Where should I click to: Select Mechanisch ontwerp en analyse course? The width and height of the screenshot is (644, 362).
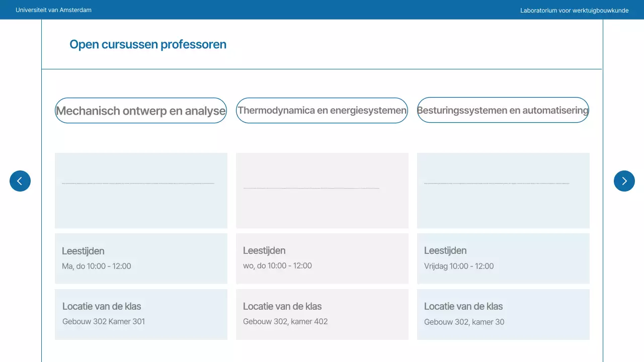[141, 110]
